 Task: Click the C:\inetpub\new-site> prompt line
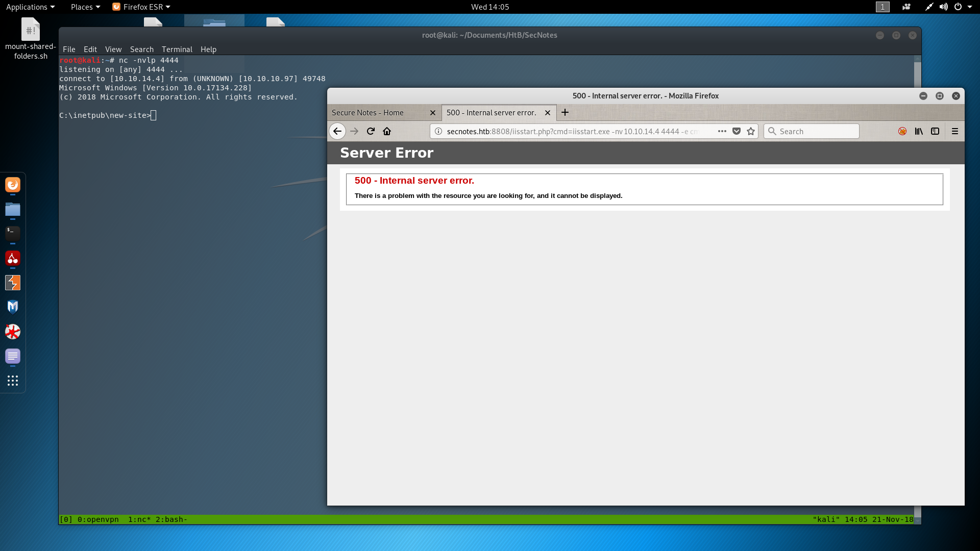click(x=108, y=115)
